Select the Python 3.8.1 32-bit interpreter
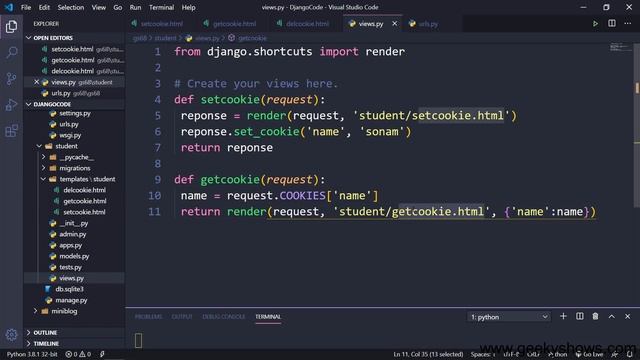The width and height of the screenshot is (640, 360). pyautogui.click(x=32, y=354)
